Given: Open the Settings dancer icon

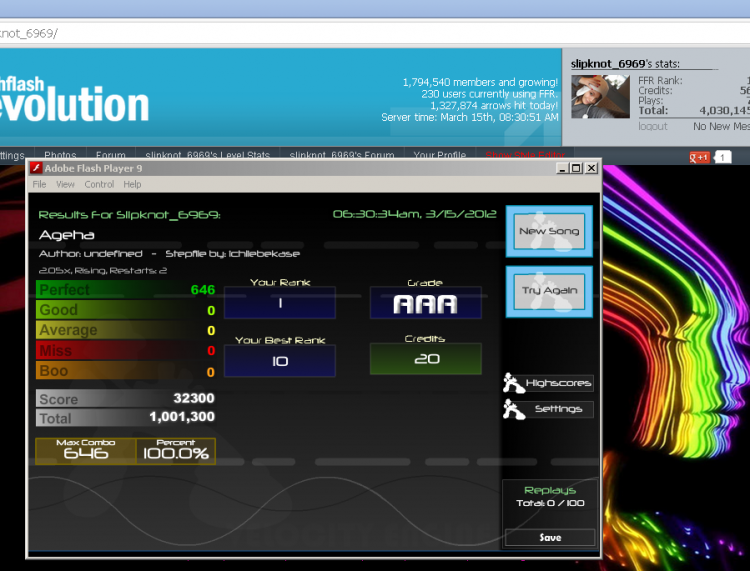Looking at the screenshot, I should pos(514,409).
